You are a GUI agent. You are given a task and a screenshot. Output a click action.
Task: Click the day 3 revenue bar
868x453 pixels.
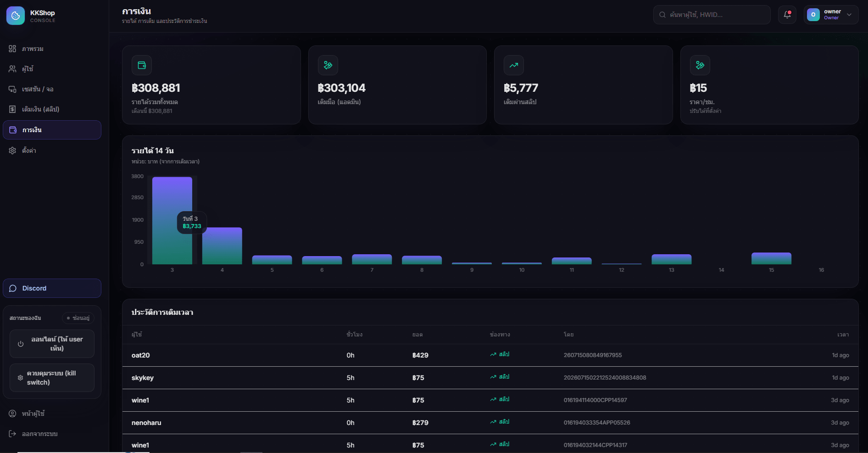pos(172,220)
